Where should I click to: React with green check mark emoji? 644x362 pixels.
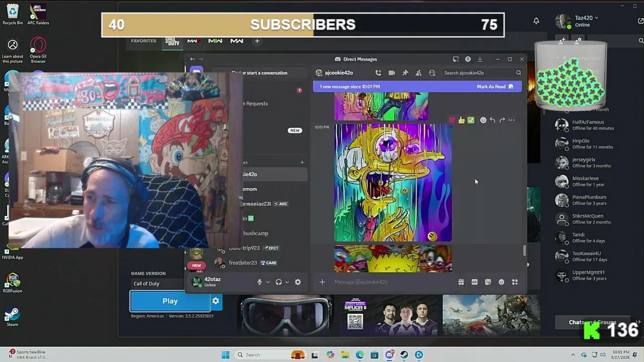[x=471, y=120]
